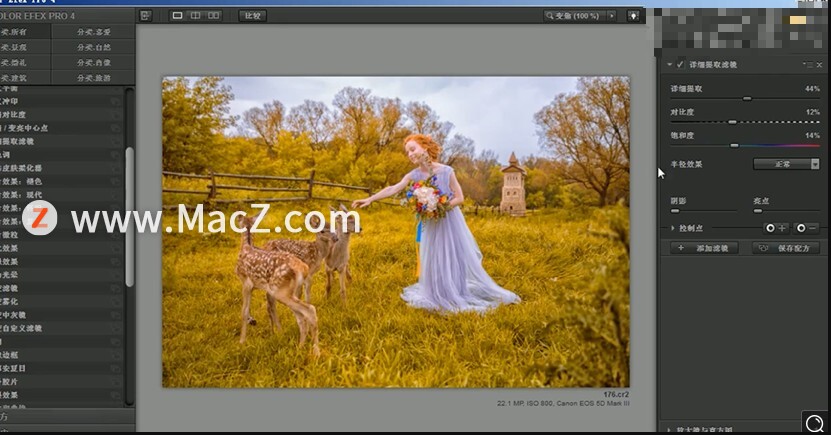This screenshot has width=831, height=435.
Task: Click the filter list vertical scrollbar
Action: coord(129,217)
